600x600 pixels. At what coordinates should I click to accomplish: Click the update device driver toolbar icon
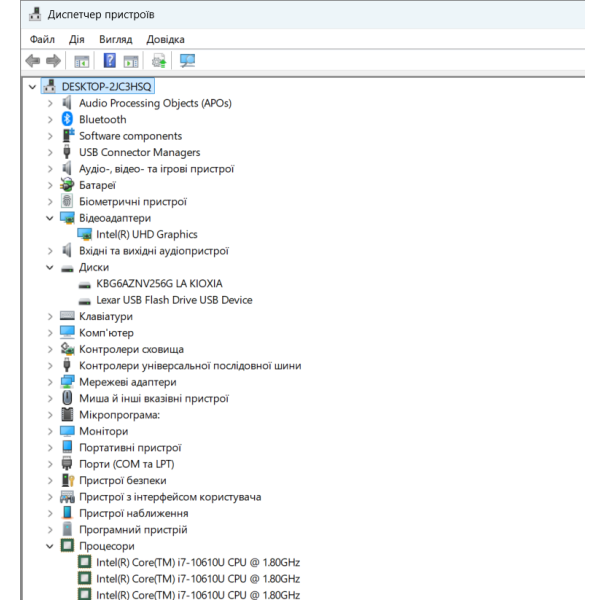point(159,61)
